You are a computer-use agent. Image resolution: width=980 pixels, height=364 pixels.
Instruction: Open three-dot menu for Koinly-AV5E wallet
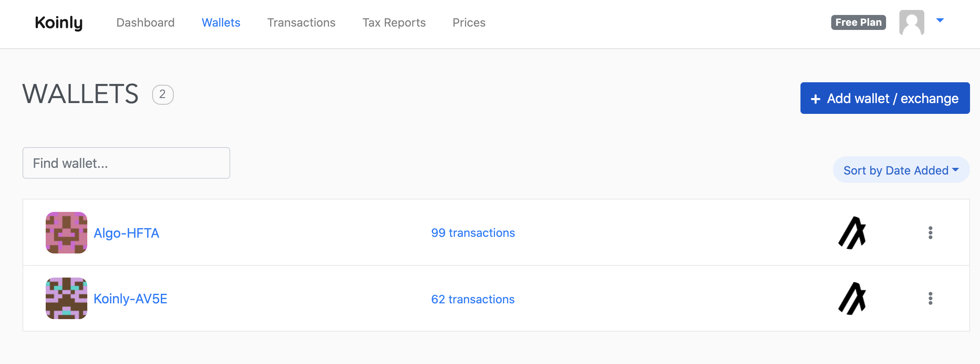click(x=931, y=298)
